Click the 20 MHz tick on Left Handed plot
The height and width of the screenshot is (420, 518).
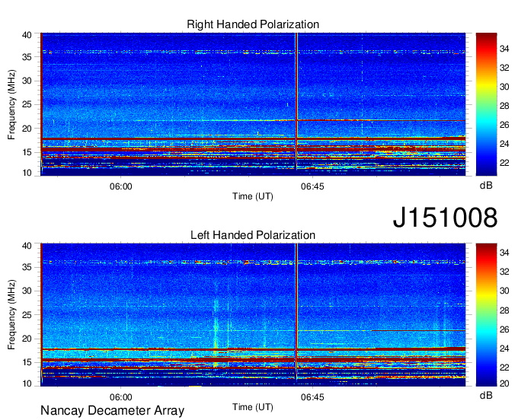[27, 339]
